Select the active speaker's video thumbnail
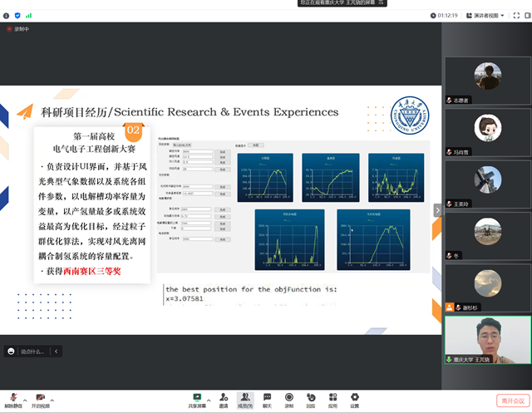This screenshot has height=413, width=532. tap(487, 338)
